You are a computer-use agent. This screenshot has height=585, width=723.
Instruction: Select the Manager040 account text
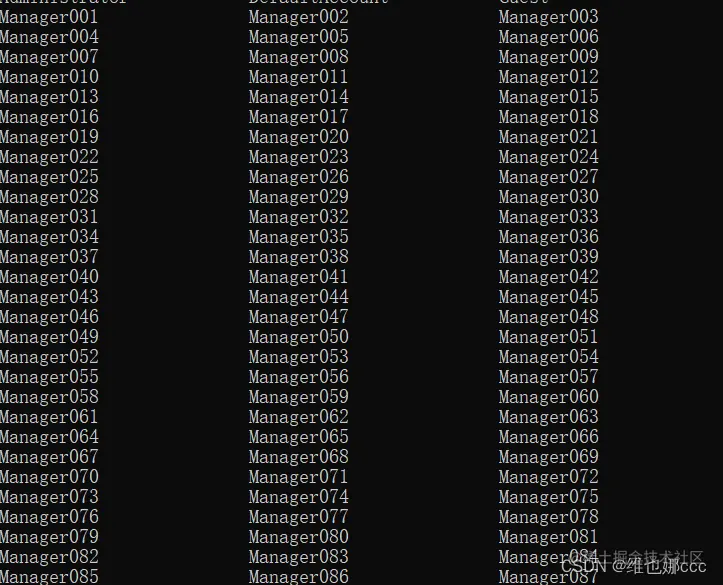coord(49,278)
